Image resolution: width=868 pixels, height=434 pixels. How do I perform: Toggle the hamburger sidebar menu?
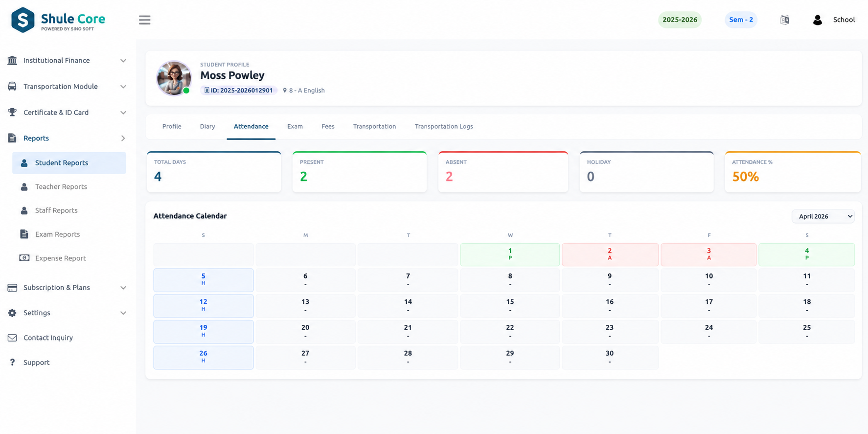(144, 20)
